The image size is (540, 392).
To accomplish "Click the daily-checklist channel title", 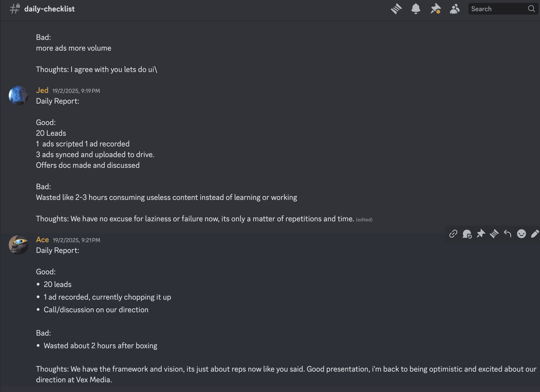I will (x=49, y=9).
